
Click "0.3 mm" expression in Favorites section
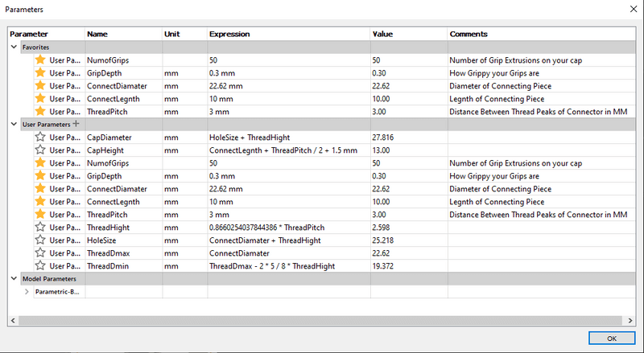pyautogui.click(x=222, y=73)
